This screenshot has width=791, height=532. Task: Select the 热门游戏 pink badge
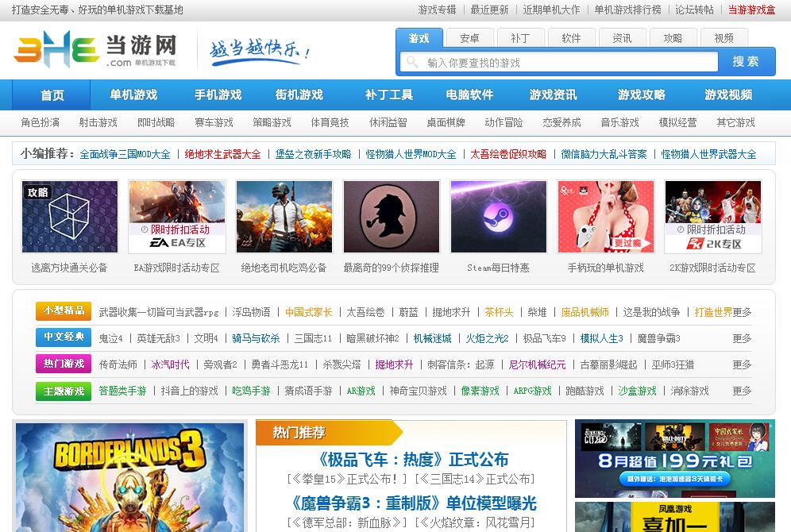[x=64, y=364]
